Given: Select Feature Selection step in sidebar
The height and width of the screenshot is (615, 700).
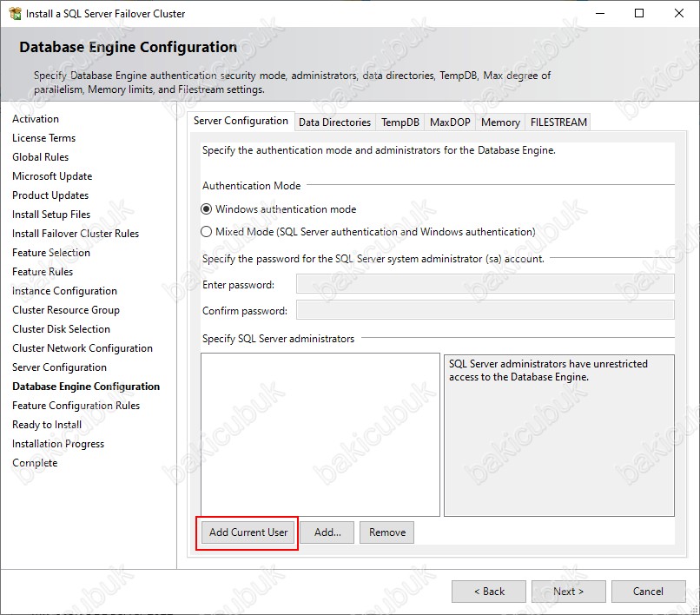Looking at the screenshot, I should tap(51, 253).
